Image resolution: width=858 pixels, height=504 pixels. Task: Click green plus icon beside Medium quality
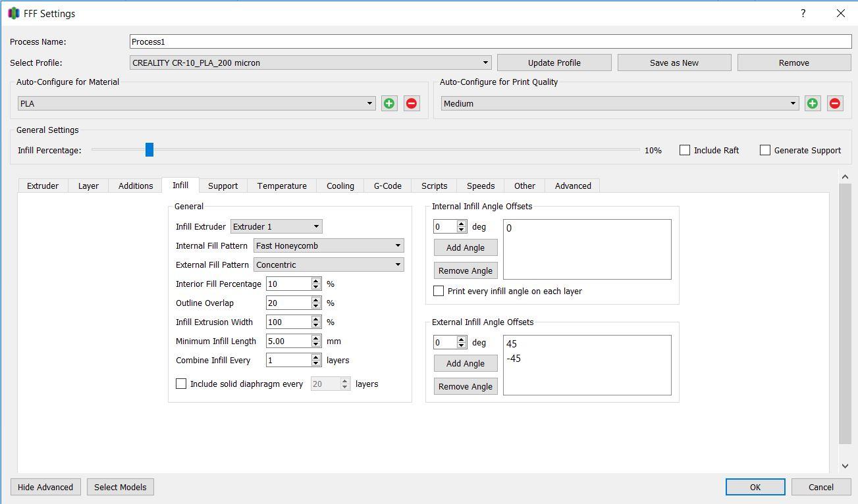813,103
